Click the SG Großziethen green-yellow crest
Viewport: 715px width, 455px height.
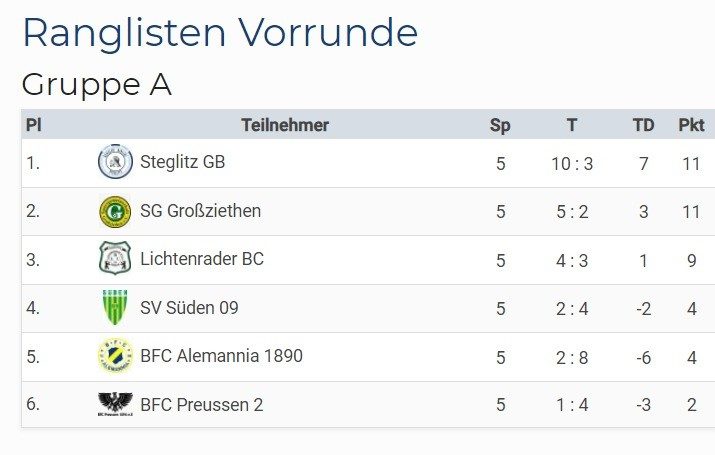pos(115,212)
